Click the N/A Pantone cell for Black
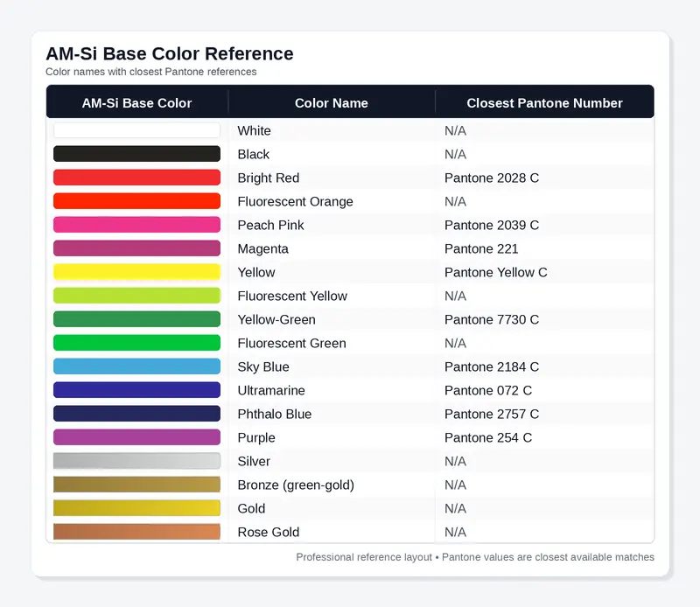700x607 pixels. pos(455,155)
